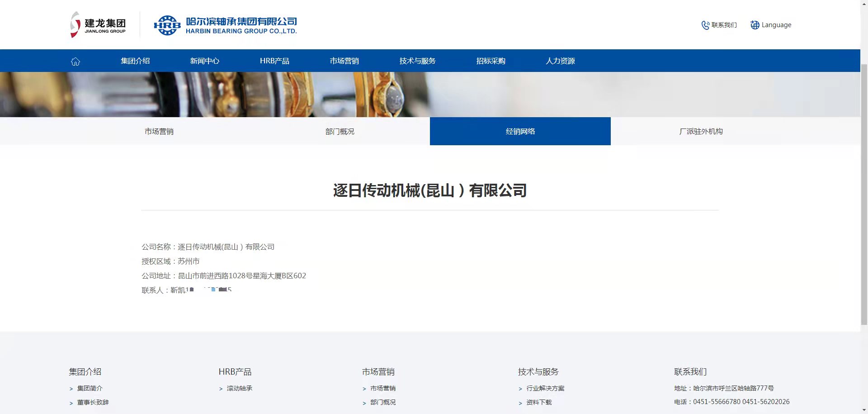The height and width of the screenshot is (414, 868).
Task: Click the globe Language icon
Action: 755,25
